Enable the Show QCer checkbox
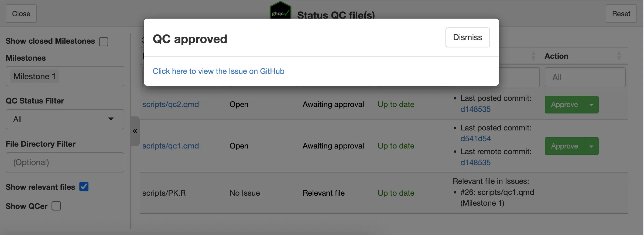This screenshot has height=235, width=644. [56, 206]
